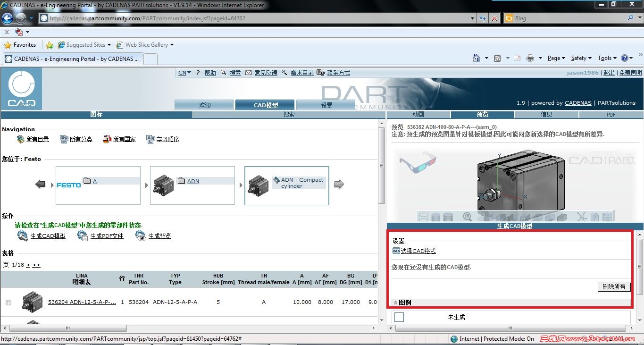The image size is (644, 345).
Task: Go to next table page with > link
Action: [x=28, y=265]
